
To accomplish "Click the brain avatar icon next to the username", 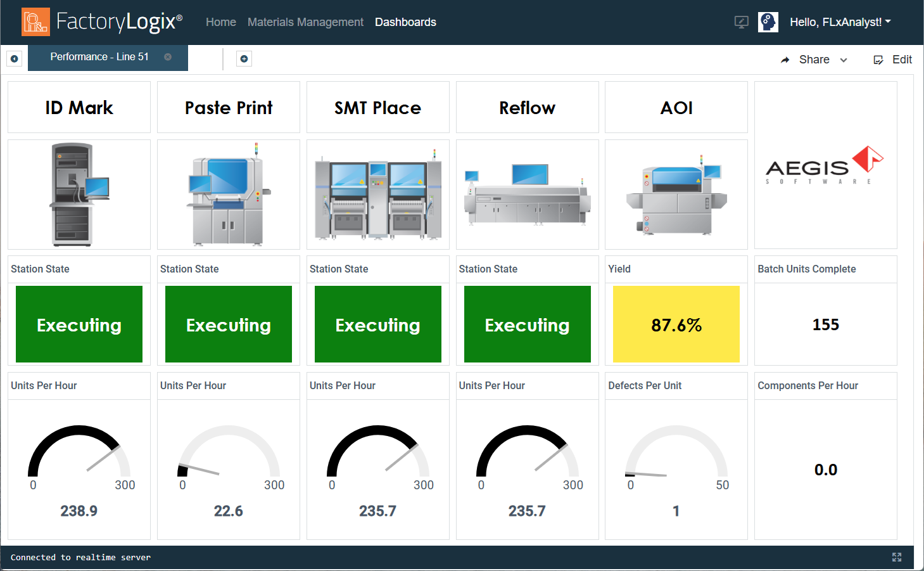I will [768, 22].
